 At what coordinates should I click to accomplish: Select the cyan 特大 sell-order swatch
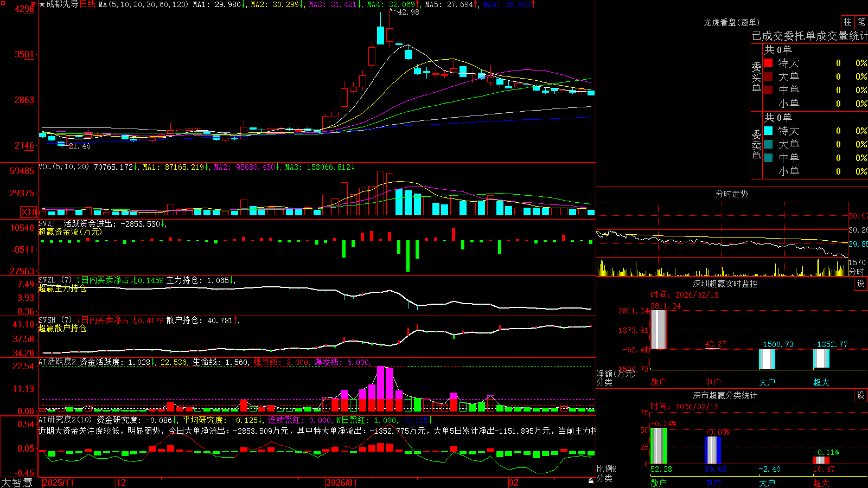pos(768,131)
